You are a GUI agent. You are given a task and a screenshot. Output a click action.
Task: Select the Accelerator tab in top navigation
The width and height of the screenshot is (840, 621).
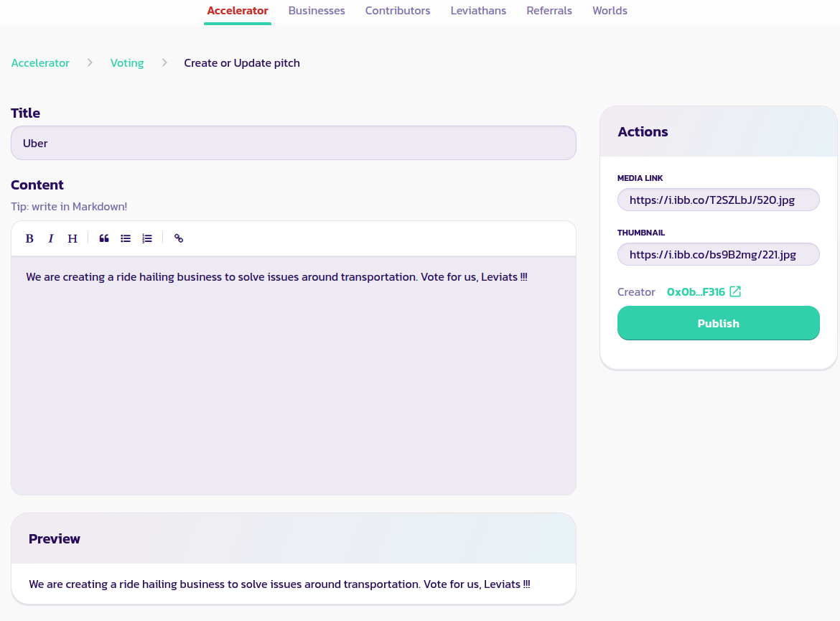click(x=238, y=11)
